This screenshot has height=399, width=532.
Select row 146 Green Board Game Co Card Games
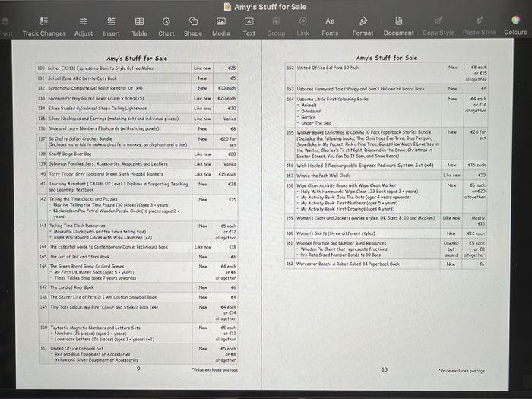pyautogui.click(x=137, y=272)
